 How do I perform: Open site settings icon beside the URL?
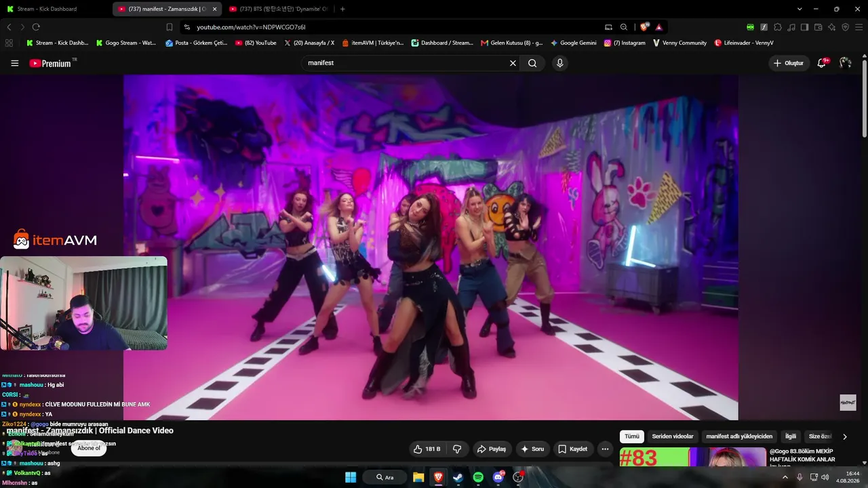click(x=186, y=27)
